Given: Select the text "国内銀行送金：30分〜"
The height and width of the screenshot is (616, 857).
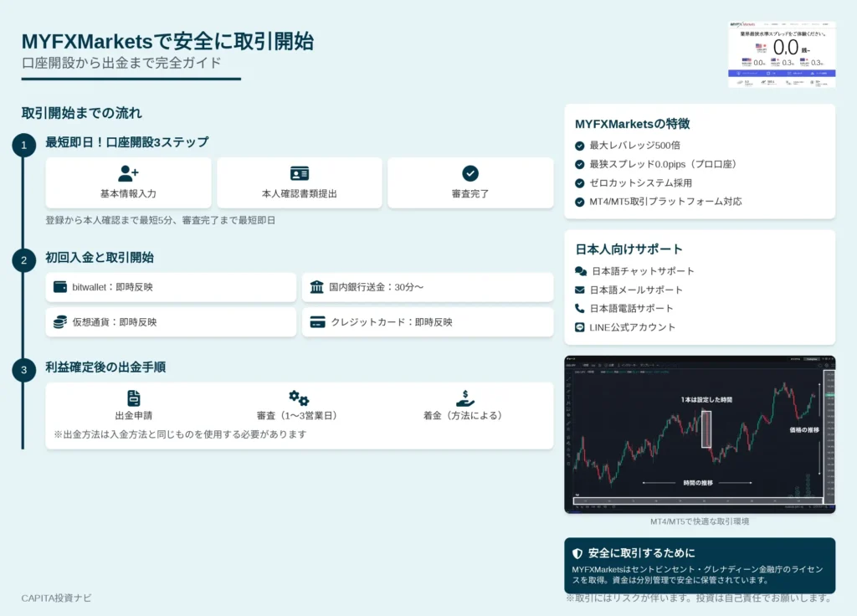Looking at the screenshot, I should tap(376, 287).
